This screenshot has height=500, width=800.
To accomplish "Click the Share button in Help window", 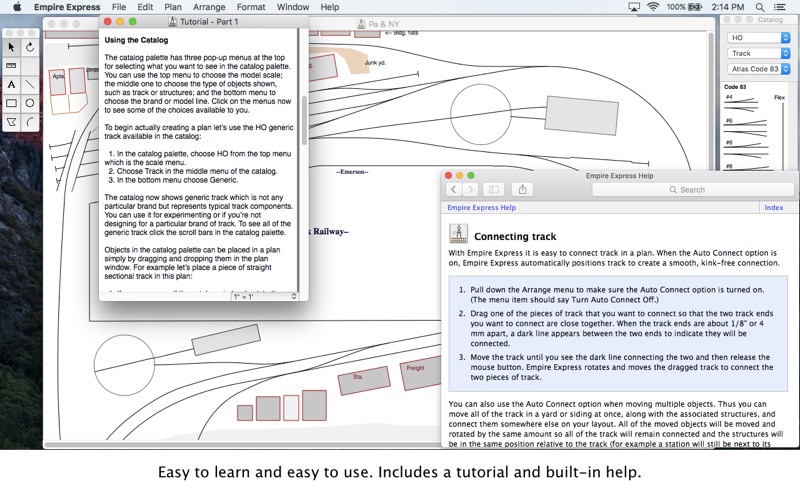I will [522, 190].
